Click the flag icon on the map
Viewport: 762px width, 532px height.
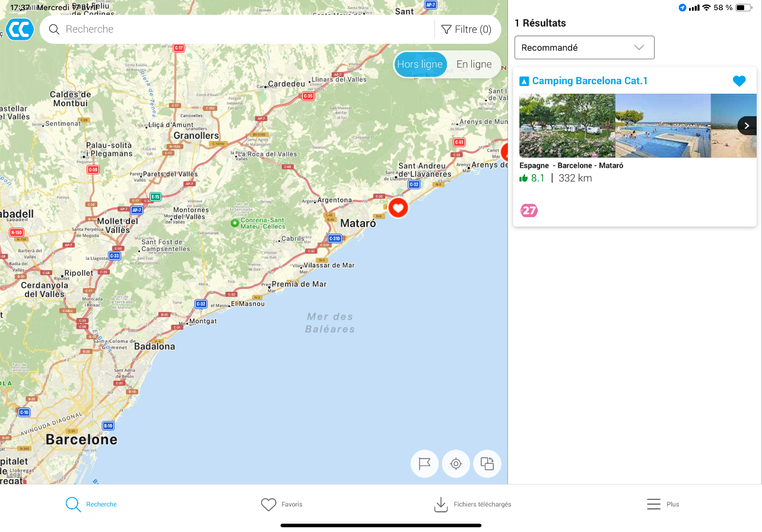[x=424, y=464]
